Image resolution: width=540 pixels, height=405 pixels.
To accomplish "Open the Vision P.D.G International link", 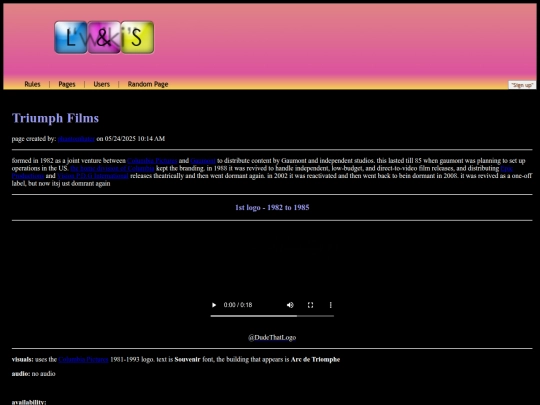I will coord(93,176).
